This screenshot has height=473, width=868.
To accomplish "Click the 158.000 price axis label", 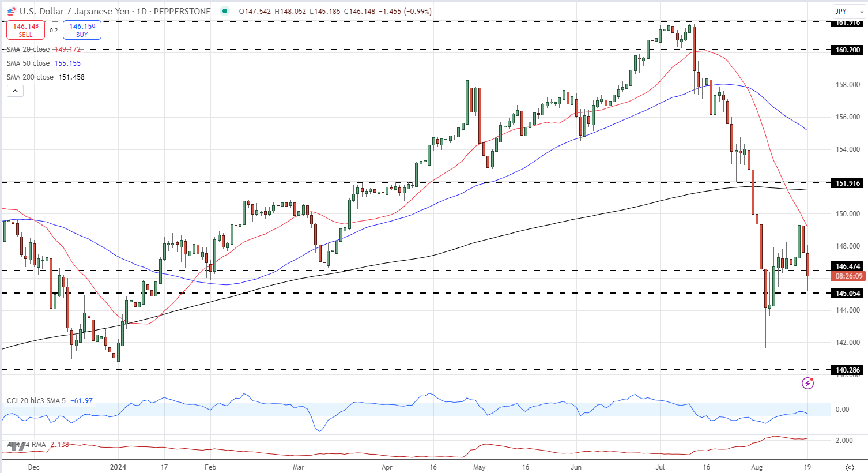I will [848, 85].
